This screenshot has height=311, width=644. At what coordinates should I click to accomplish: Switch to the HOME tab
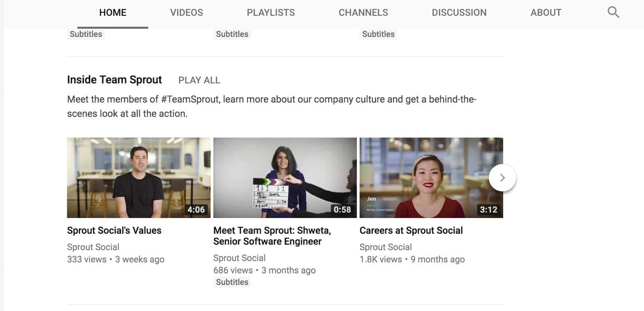(x=113, y=13)
